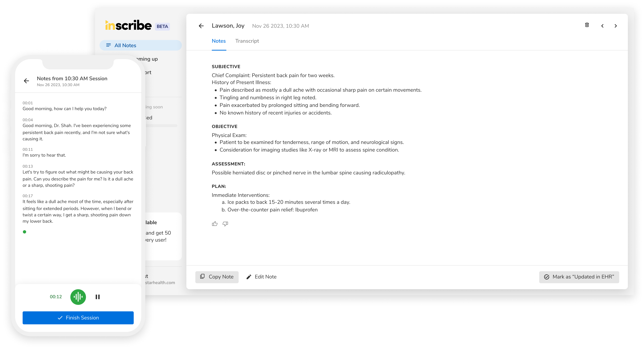Click 00:13 transcript timestamp
Image resolution: width=644 pixels, height=349 pixels.
(x=28, y=166)
